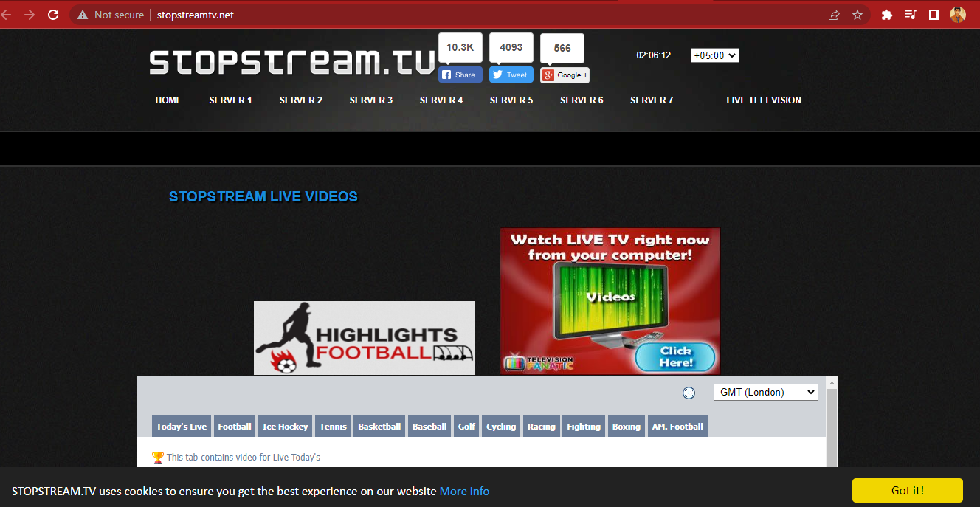980x507 pixels.
Task: Click the Tweet button
Action: pos(511,75)
